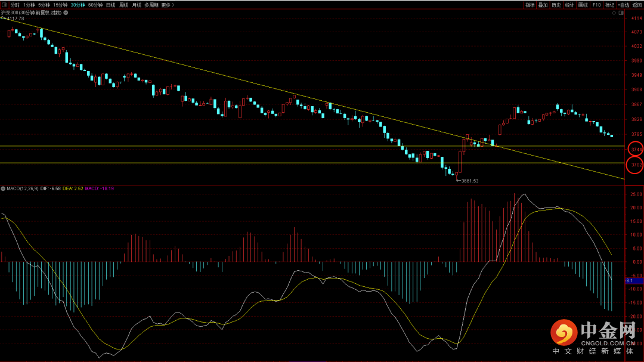Click the 叠加 overlay button
Image resolution: width=644 pixels, height=362 pixels.
point(543,5)
